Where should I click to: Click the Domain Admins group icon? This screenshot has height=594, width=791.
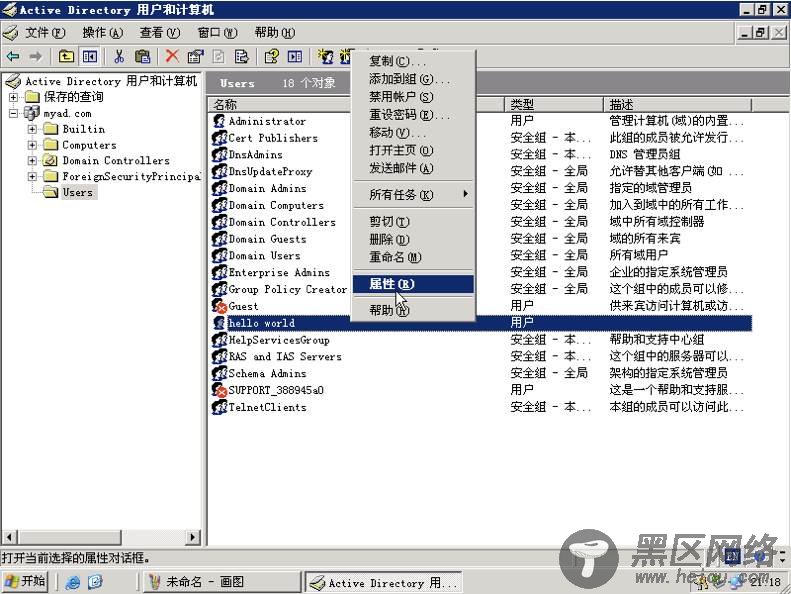[219, 188]
